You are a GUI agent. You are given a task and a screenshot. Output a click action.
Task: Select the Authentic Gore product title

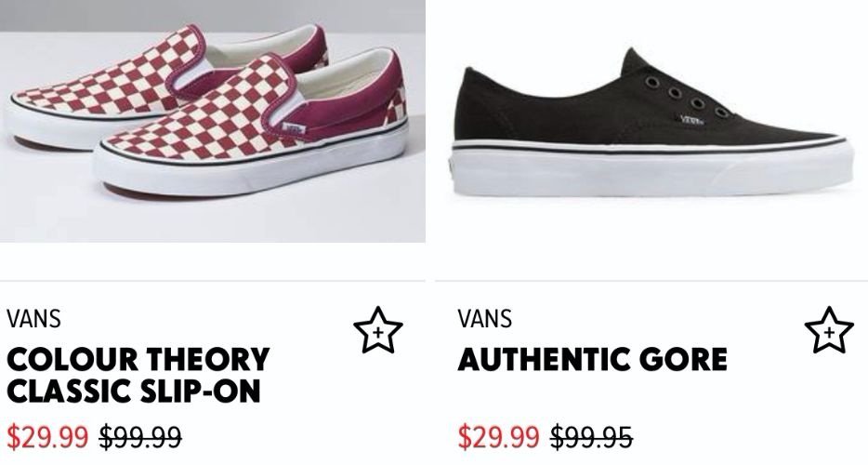point(592,359)
